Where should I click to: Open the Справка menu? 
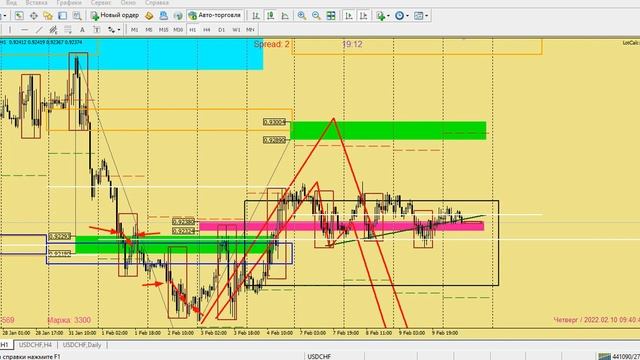(x=157, y=2)
